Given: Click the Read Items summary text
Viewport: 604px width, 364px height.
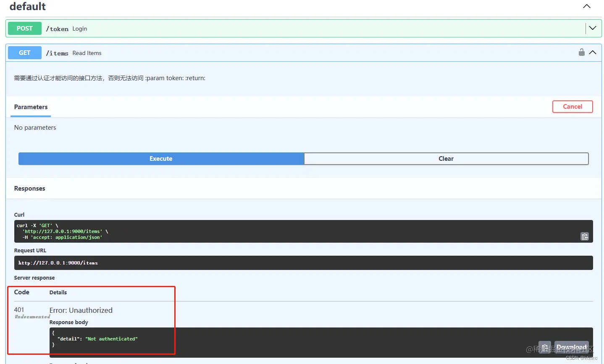Looking at the screenshot, I should [87, 53].
